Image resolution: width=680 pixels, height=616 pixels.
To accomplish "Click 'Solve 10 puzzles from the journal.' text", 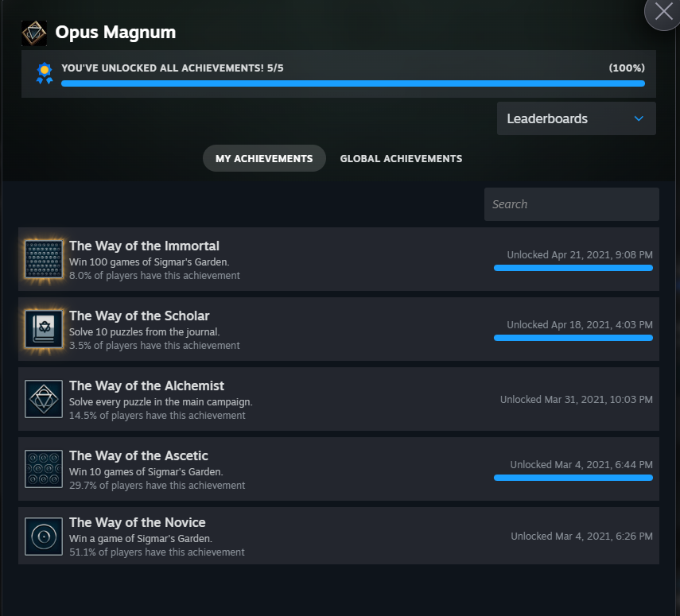I will pos(145,331).
